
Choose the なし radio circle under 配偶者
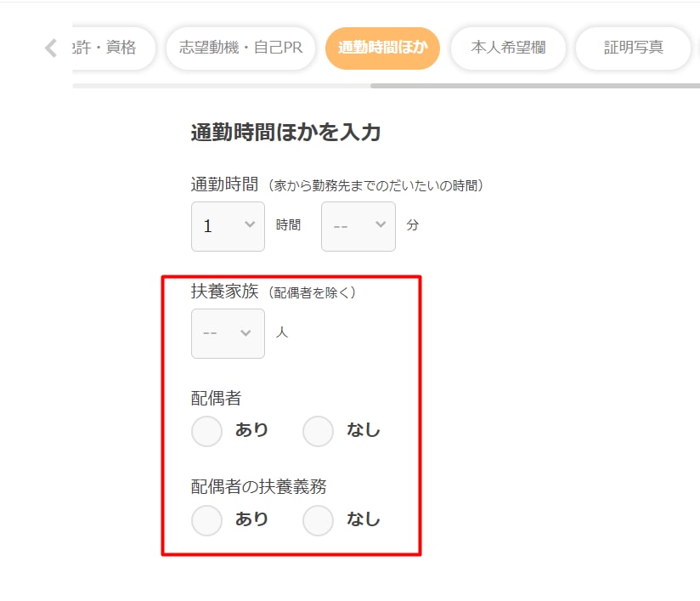[318, 431]
